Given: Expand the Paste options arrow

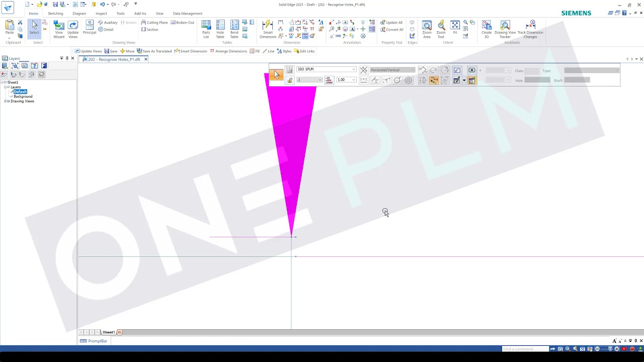Looking at the screenshot, I should click(10, 38).
